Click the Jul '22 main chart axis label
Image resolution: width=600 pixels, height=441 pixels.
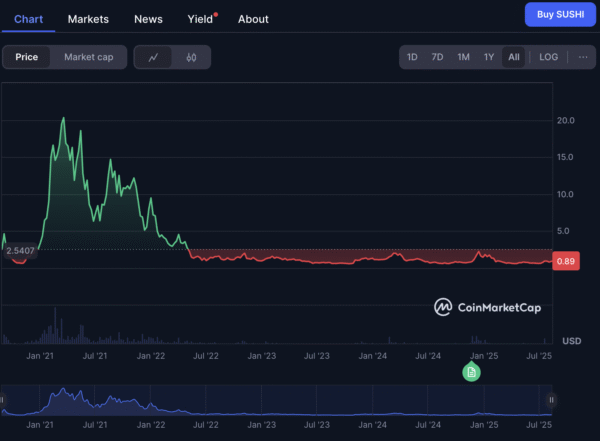tap(206, 356)
